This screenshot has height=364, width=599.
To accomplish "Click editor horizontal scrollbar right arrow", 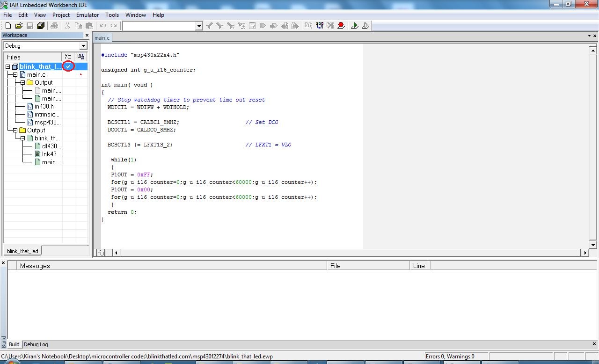I will pos(585,253).
